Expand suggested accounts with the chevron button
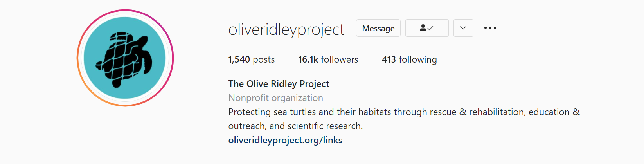The image size is (644, 164). (x=463, y=28)
